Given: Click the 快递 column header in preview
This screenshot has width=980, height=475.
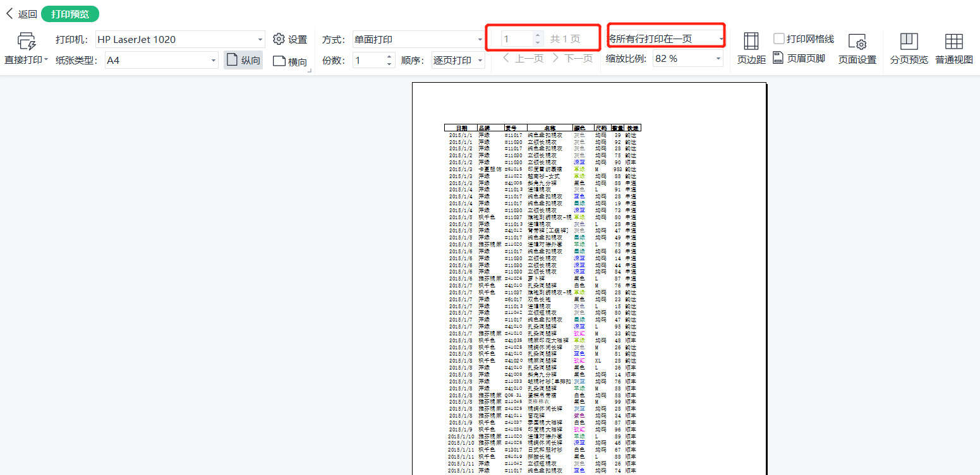Looking at the screenshot, I should tap(633, 128).
